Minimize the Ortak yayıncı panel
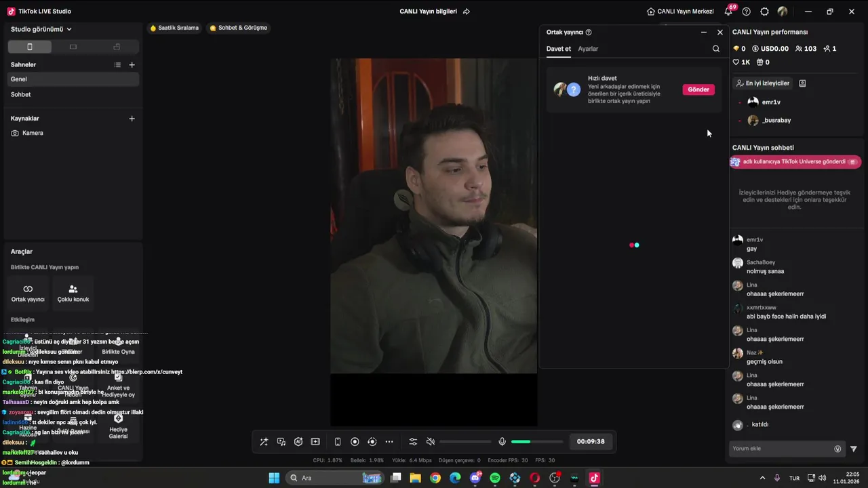Screen dimensions: 868x488 (704, 33)
